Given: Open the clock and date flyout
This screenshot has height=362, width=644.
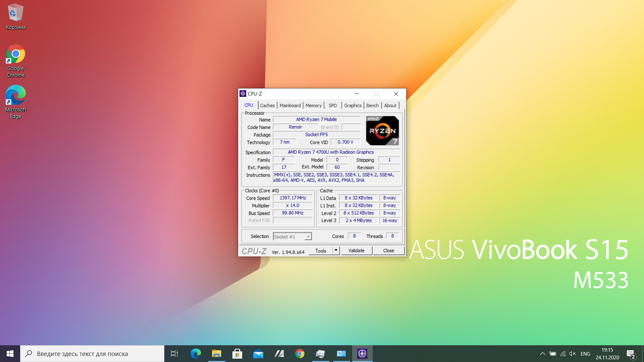Looking at the screenshot, I should (x=607, y=354).
